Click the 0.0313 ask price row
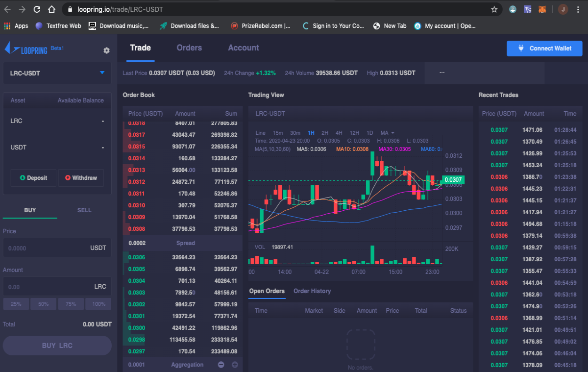 tap(182, 170)
